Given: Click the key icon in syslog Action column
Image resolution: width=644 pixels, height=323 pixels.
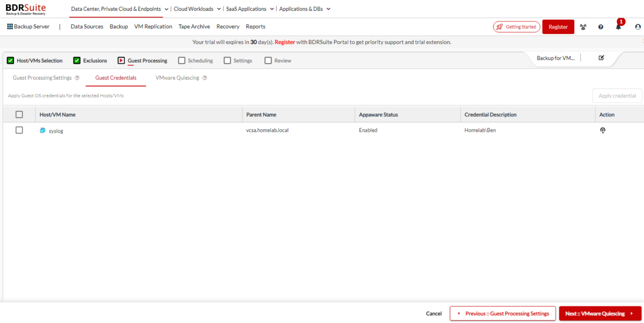Looking at the screenshot, I should tap(603, 130).
